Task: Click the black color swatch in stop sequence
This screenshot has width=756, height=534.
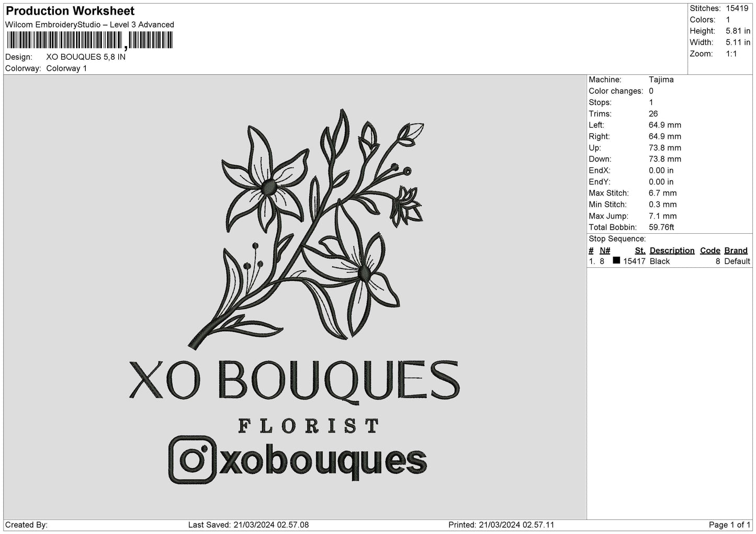Action: 616,260
